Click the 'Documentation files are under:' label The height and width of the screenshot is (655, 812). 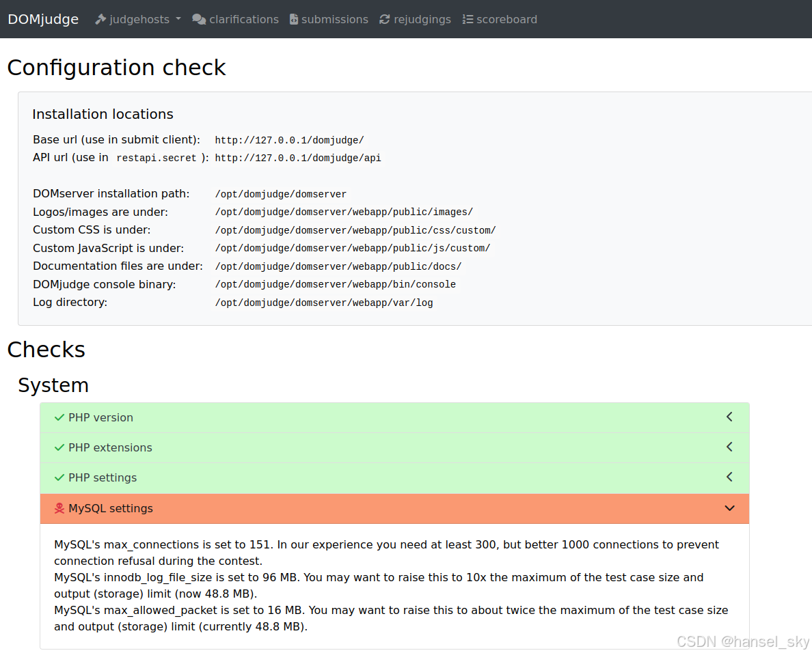click(x=118, y=266)
